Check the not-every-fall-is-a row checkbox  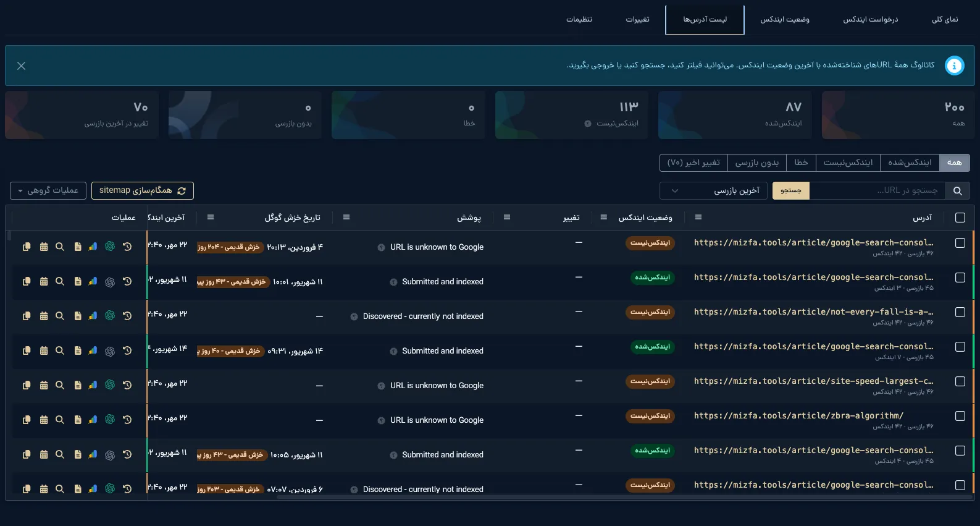(x=960, y=312)
